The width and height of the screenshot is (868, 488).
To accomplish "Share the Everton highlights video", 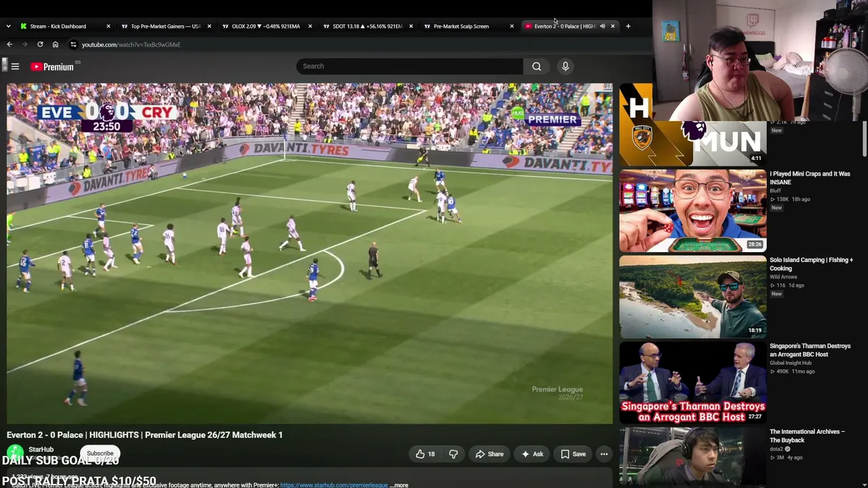I will (489, 454).
